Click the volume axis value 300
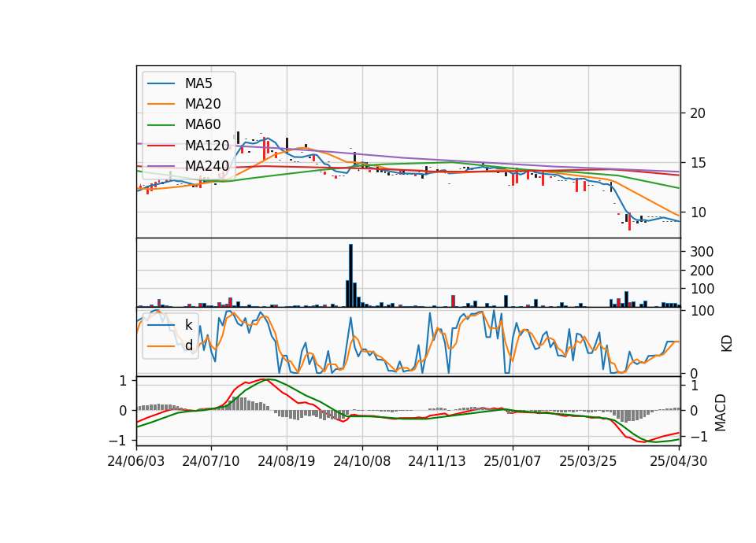756x543 pixels. 702,252
